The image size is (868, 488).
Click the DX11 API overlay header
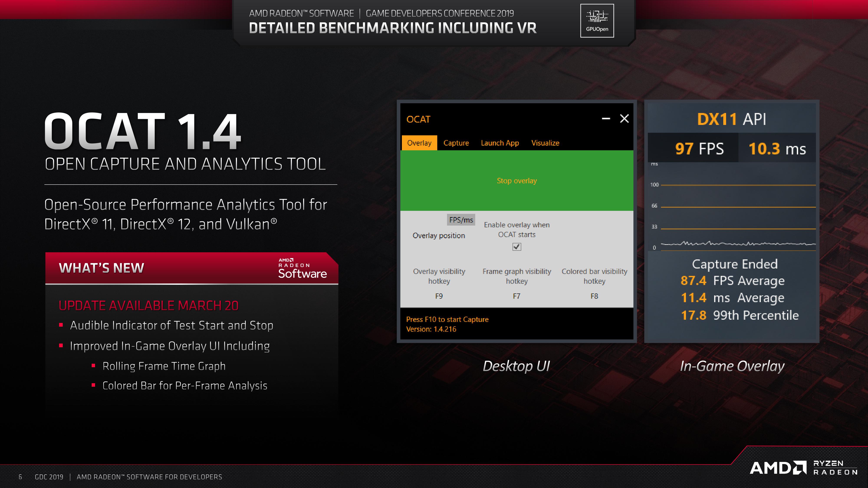pos(732,119)
